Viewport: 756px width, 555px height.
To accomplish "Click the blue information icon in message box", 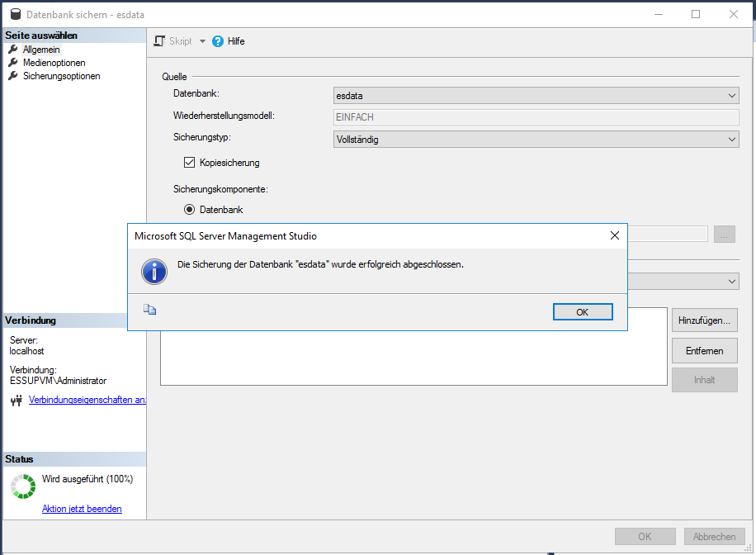I will (x=154, y=272).
